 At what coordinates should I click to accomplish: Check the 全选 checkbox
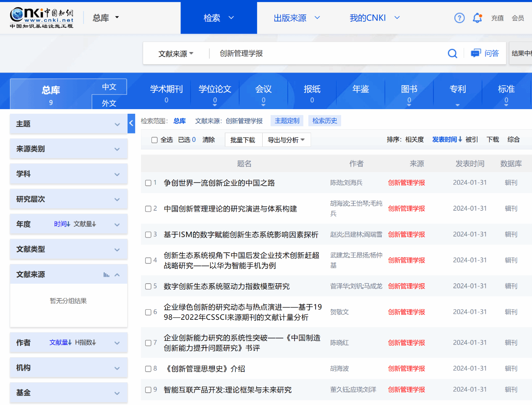coord(154,140)
